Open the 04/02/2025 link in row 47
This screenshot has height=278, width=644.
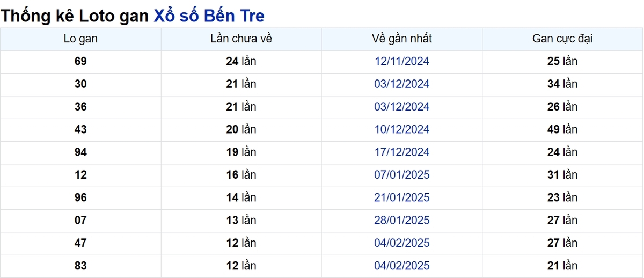(x=402, y=243)
